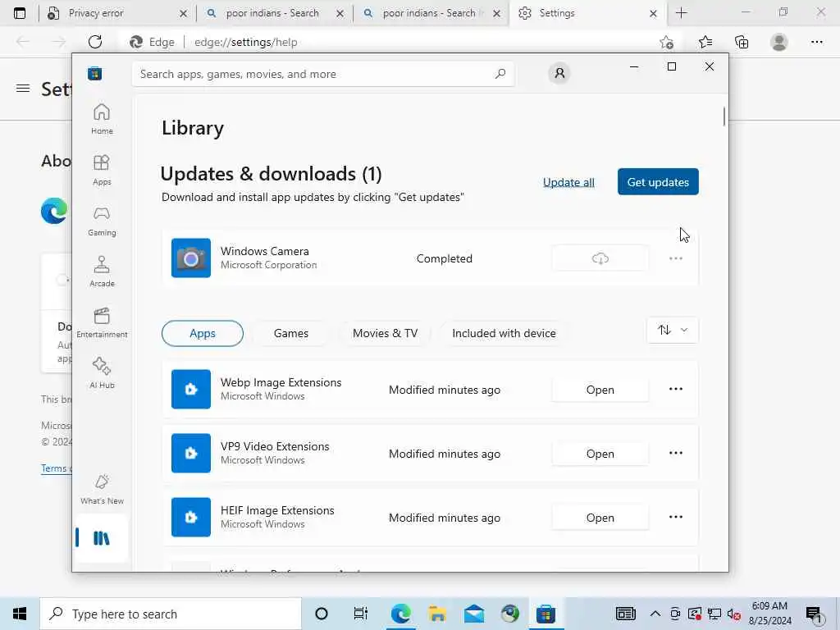Click taskbar search box
840x630 pixels.
[171, 614]
